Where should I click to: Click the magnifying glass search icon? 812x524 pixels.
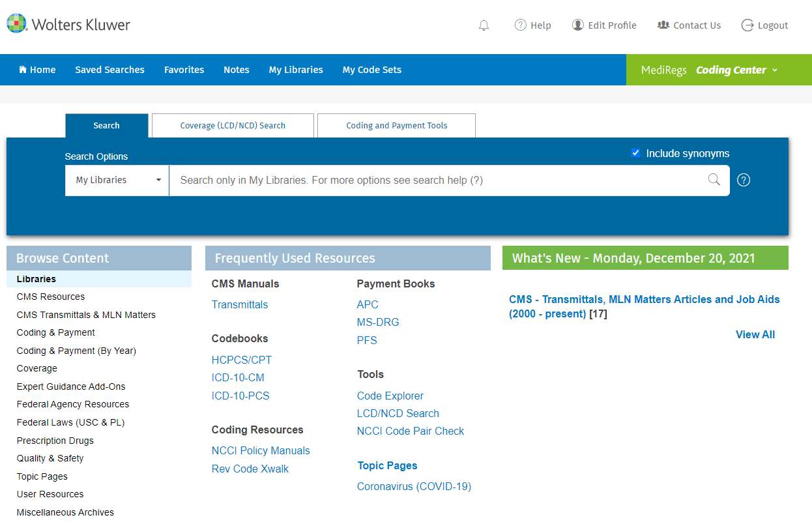pos(714,180)
